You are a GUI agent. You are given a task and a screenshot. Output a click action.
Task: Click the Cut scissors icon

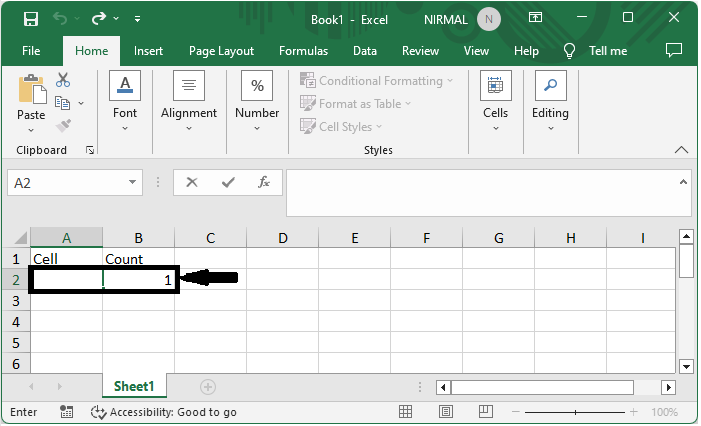[63, 80]
